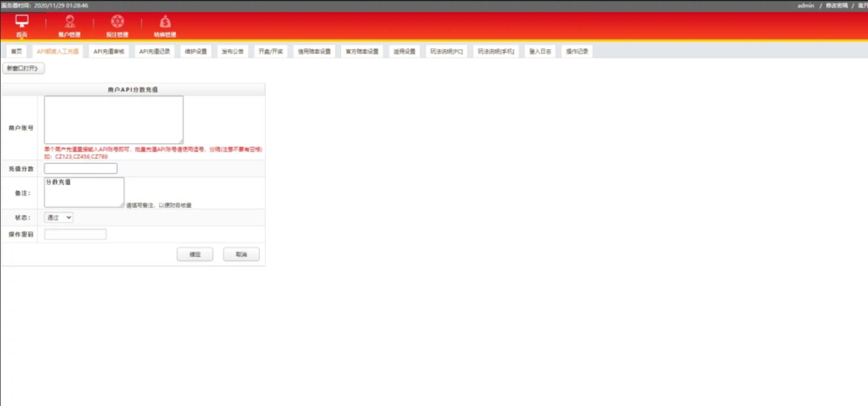Expand the 状态 status dropdown
Screen dimensions: 868x406
coord(59,217)
